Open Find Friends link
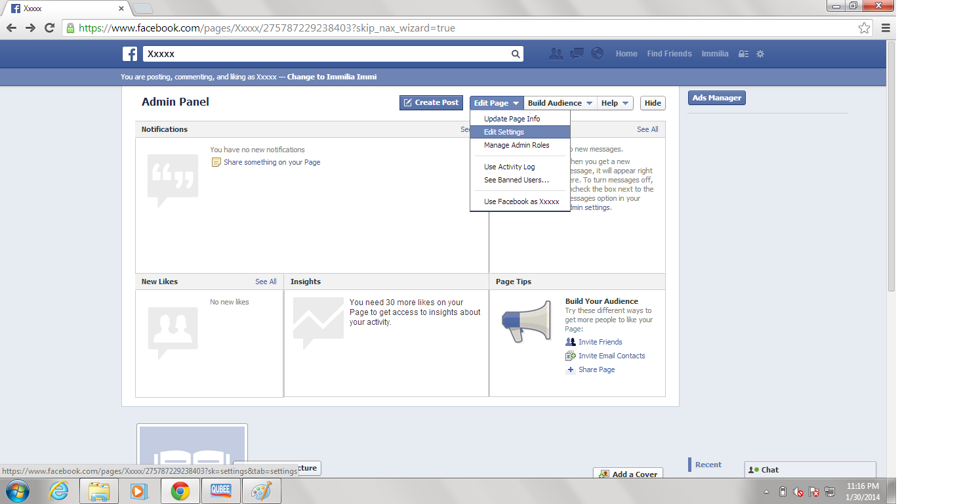The height and width of the screenshot is (504, 980). pyautogui.click(x=669, y=54)
